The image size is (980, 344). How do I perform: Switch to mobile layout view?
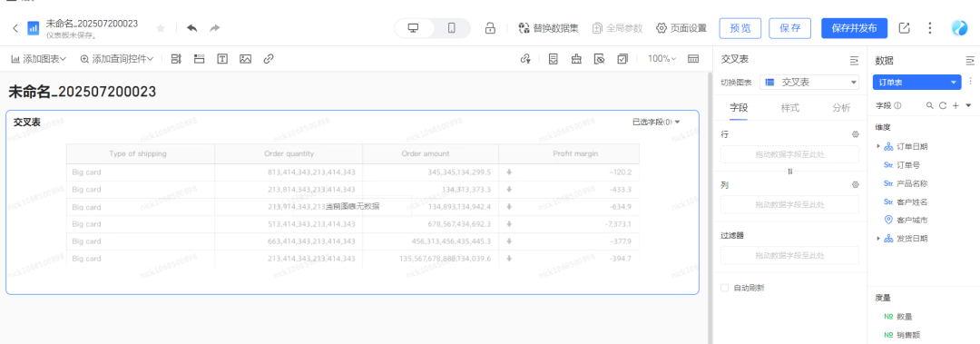coord(451,28)
